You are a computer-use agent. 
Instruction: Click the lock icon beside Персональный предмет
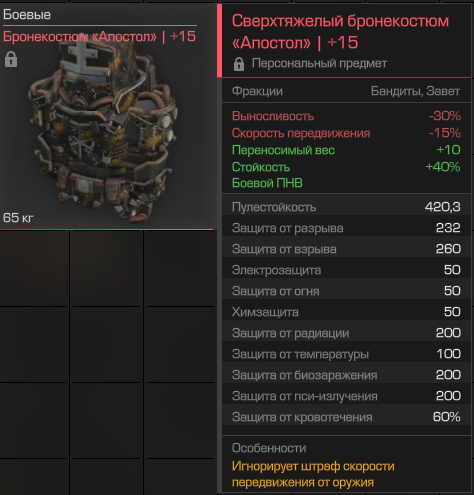pyautogui.click(x=239, y=64)
